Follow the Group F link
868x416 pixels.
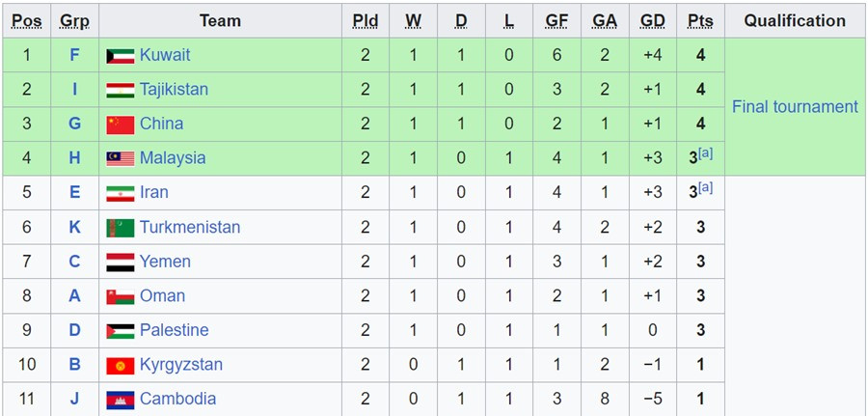coord(74,55)
